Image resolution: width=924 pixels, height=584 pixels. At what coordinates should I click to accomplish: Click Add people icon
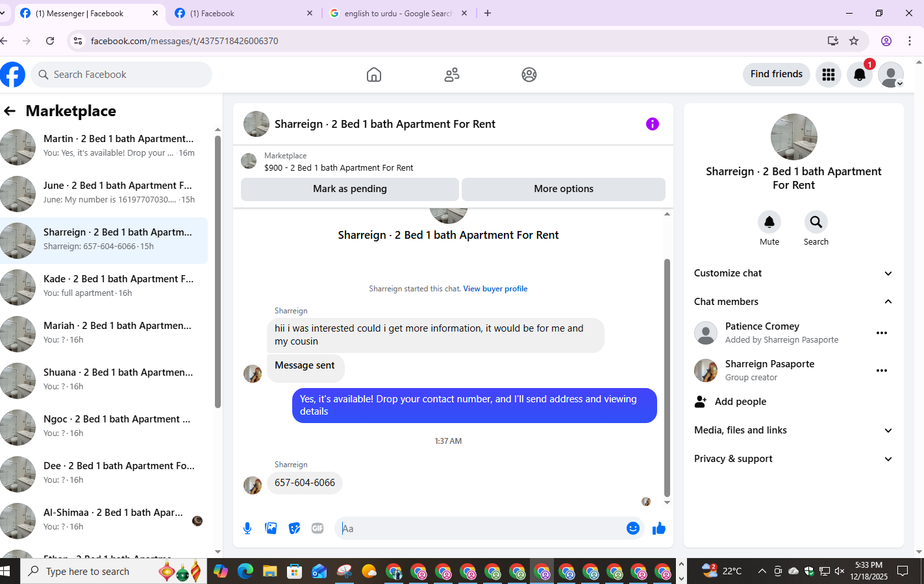[x=701, y=402]
